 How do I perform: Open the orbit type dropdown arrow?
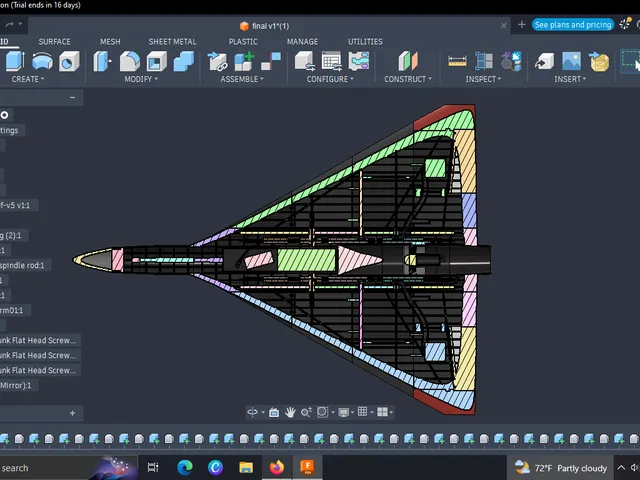[263, 413]
